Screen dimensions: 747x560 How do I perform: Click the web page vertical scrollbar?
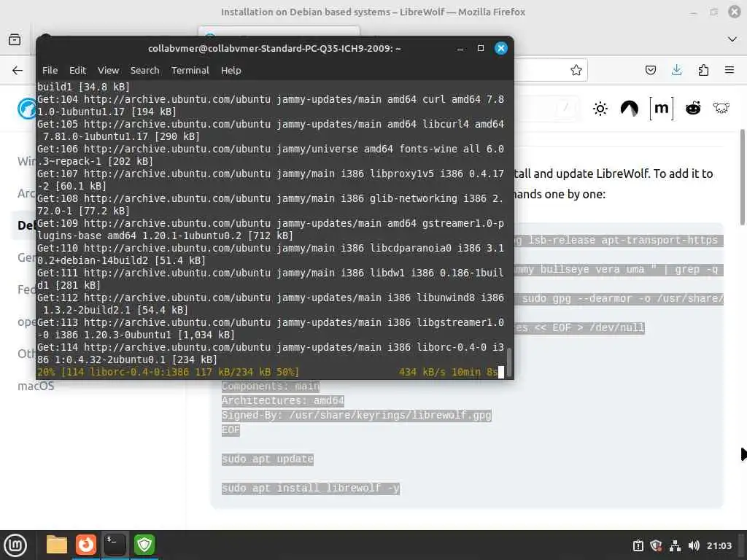coord(743,177)
